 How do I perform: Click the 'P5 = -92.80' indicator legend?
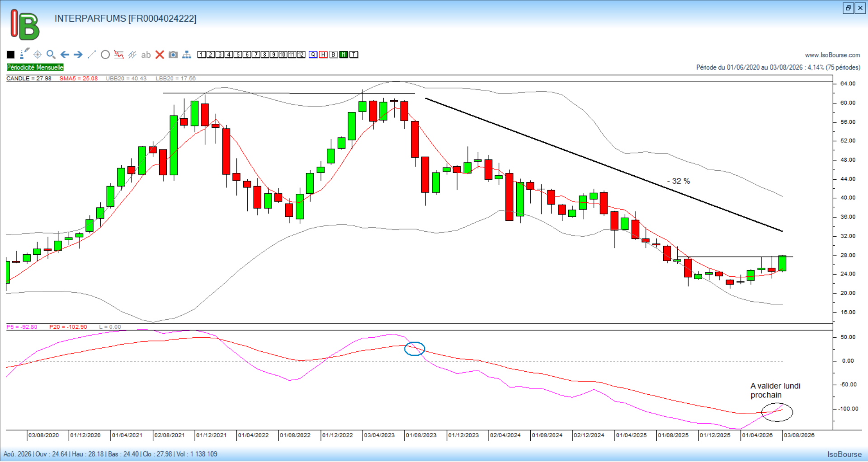pyautogui.click(x=22, y=327)
